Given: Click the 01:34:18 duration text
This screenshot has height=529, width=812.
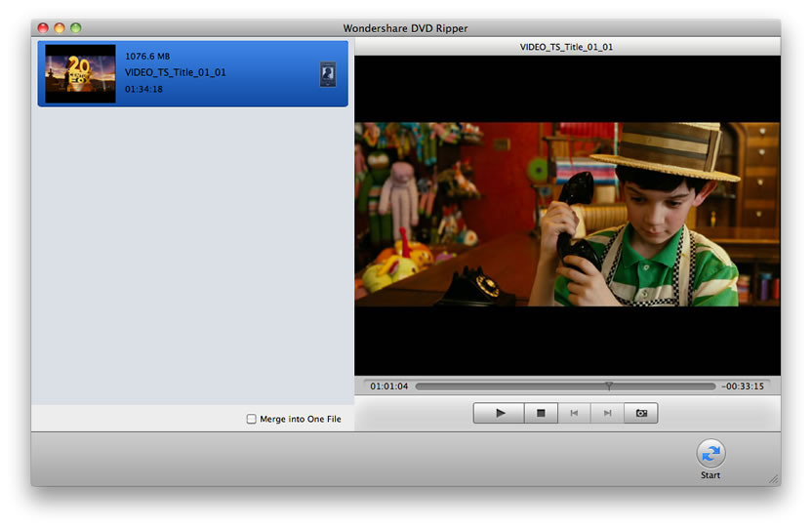Looking at the screenshot, I should coord(143,89).
